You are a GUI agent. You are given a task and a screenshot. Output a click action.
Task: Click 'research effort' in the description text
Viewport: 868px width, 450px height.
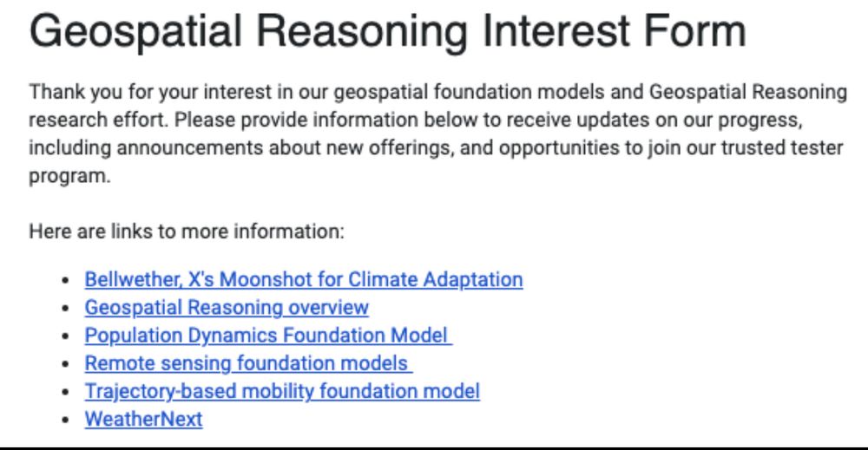pos(98,120)
